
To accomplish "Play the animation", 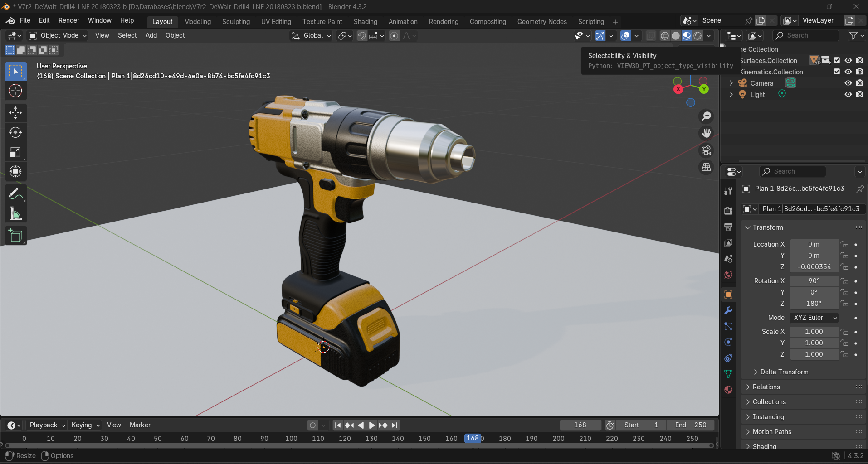I will click(371, 425).
